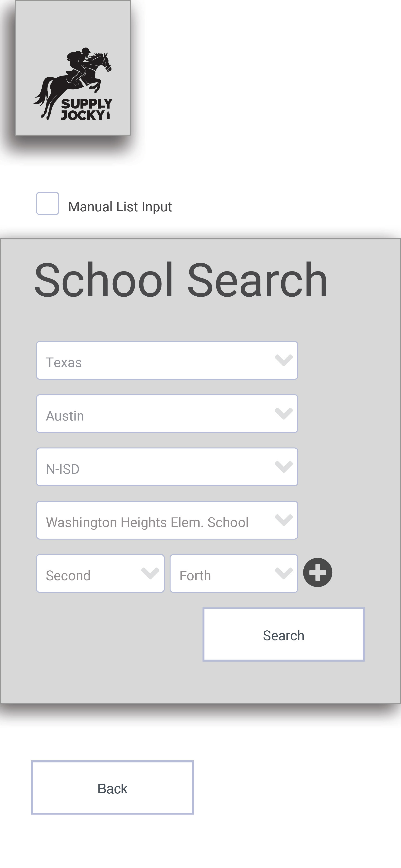This screenshot has width=401, height=868.
Task: Enable the Manual List Input checkbox
Action: [47, 203]
